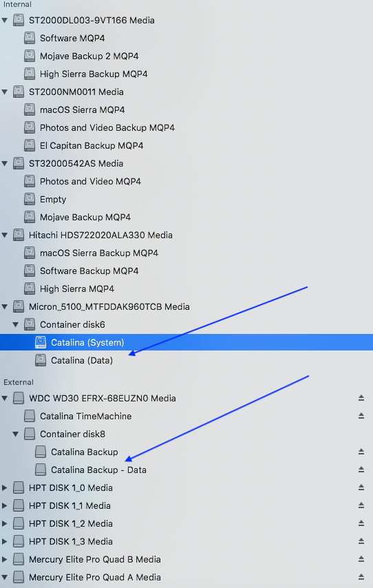Select Catalina Backup - Data volume
This screenshot has width=373, height=588.
[x=98, y=470]
